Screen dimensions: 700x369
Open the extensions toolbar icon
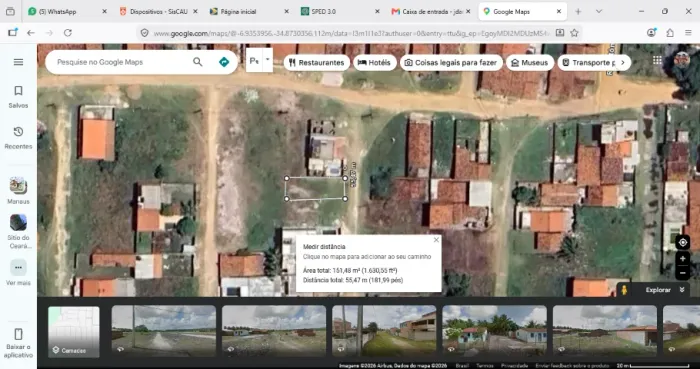[670, 33]
